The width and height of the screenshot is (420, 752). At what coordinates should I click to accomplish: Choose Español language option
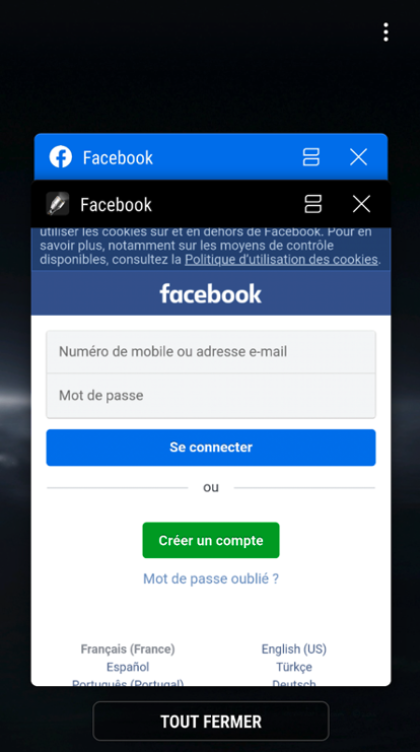click(128, 667)
